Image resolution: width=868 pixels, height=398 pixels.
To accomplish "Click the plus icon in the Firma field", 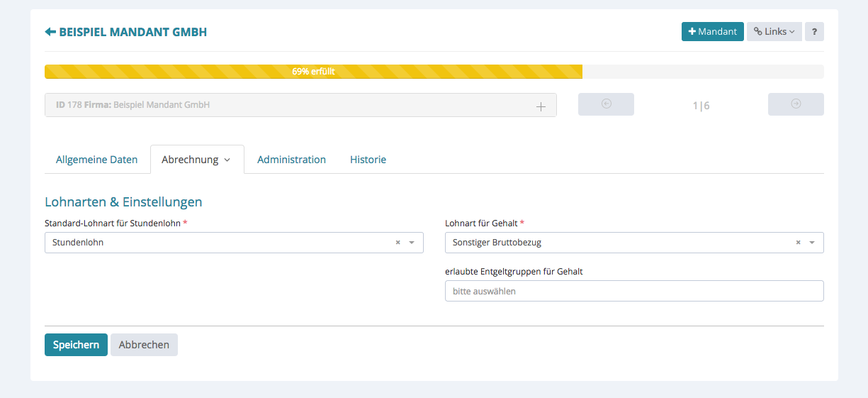I will point(541,106).
